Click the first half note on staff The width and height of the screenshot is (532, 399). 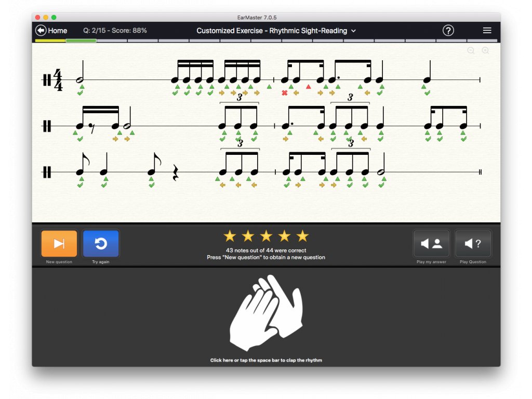80,72
